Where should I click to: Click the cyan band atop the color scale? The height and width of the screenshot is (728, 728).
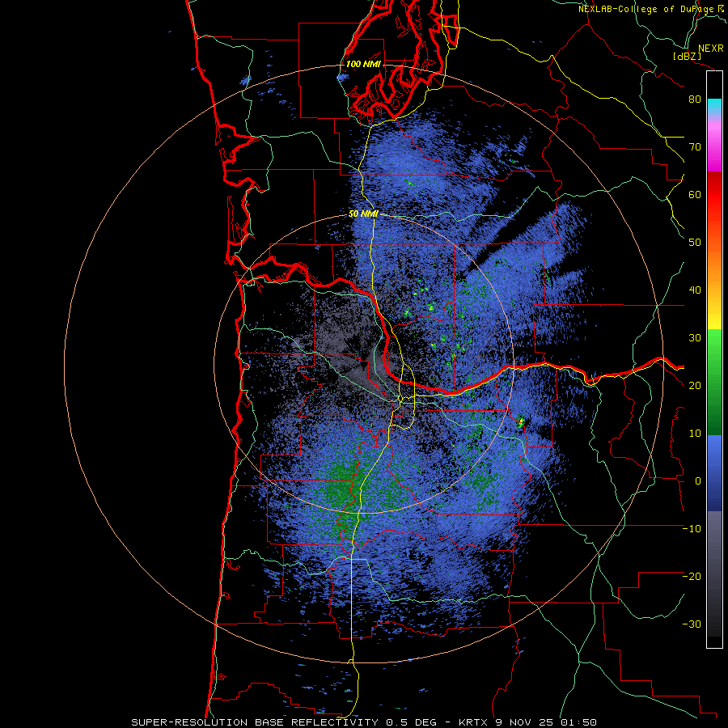tap(714, 107)
